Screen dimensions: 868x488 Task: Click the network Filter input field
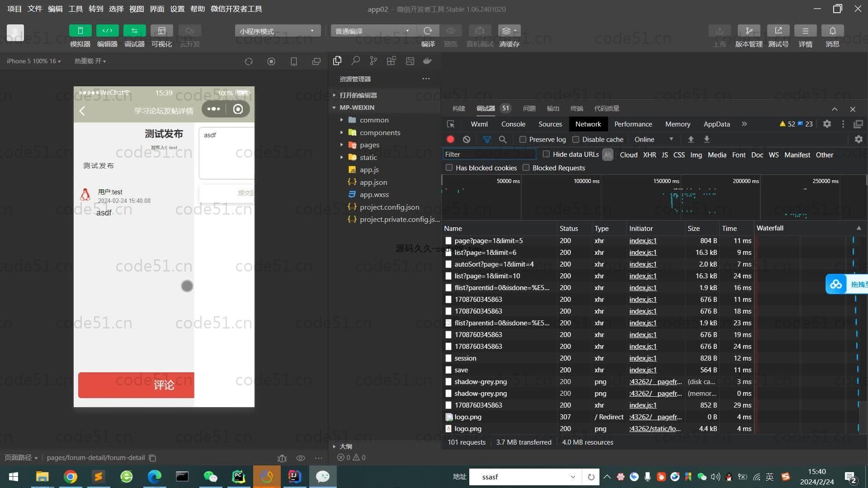click(489, 155)
